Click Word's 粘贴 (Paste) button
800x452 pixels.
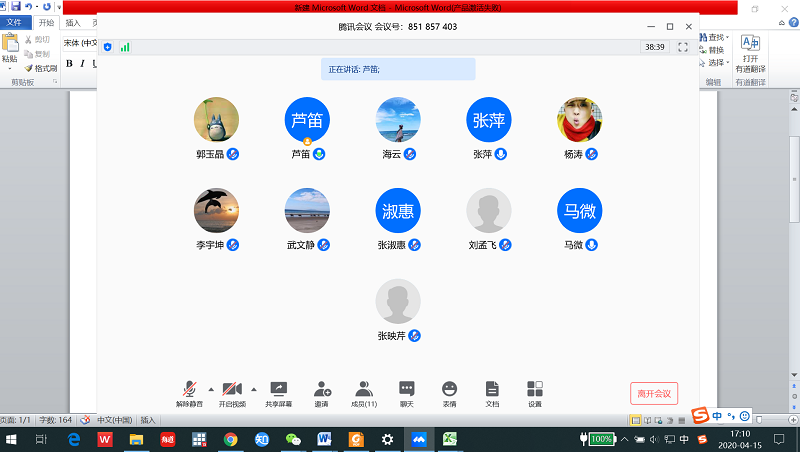10,51
